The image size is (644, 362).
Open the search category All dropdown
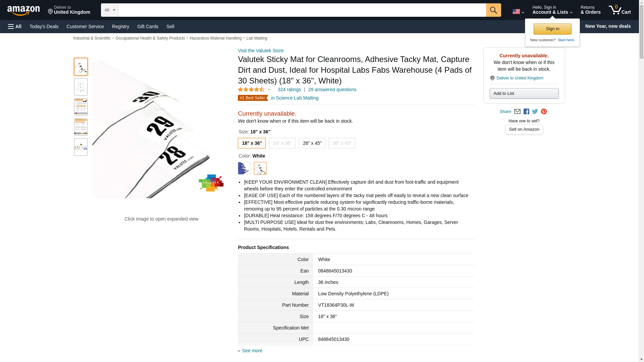tap(110, 10)
